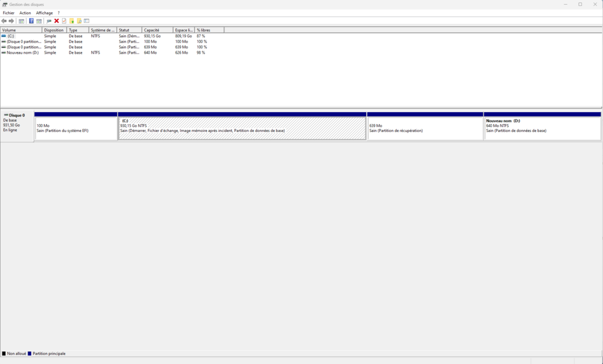Click the folder with magnifier icon
Viewport: 603px width, 364px height.
[x=79, y=21]
